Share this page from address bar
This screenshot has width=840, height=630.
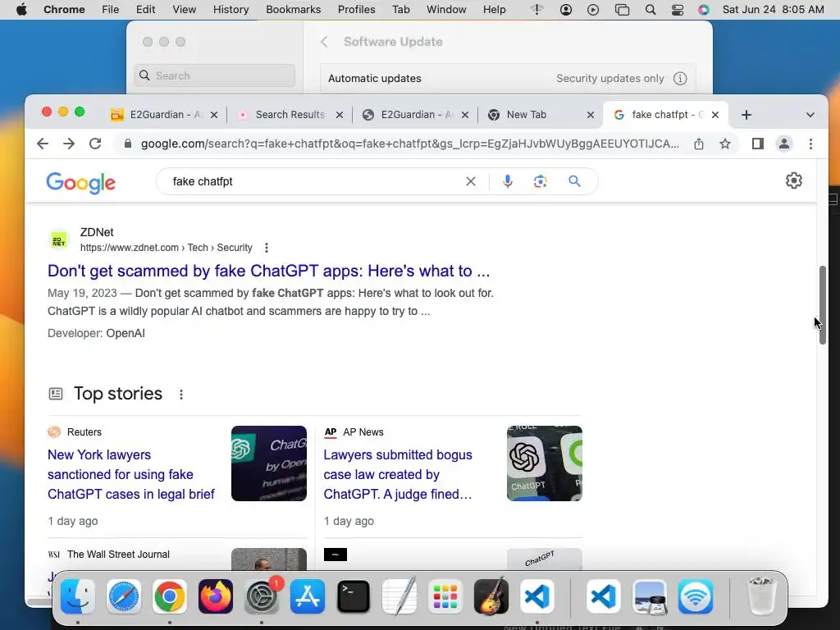pos(699,144)
